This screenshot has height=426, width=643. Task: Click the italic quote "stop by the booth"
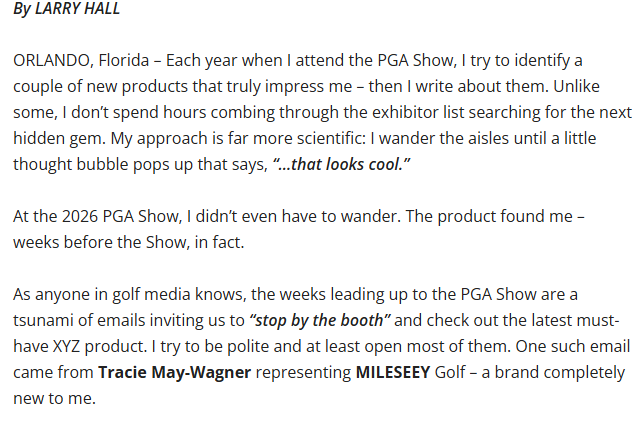tap(319, 320)
